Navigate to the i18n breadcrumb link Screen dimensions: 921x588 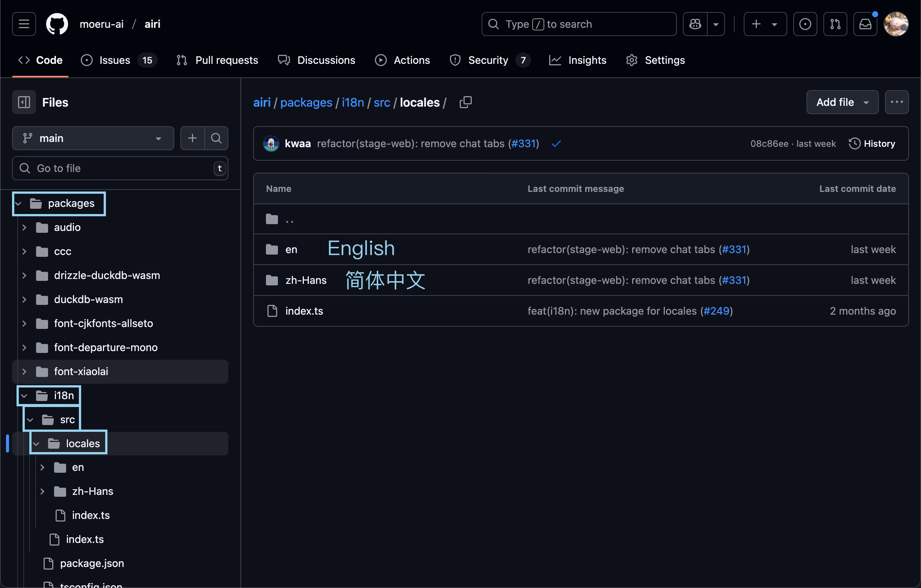point(352,102)
